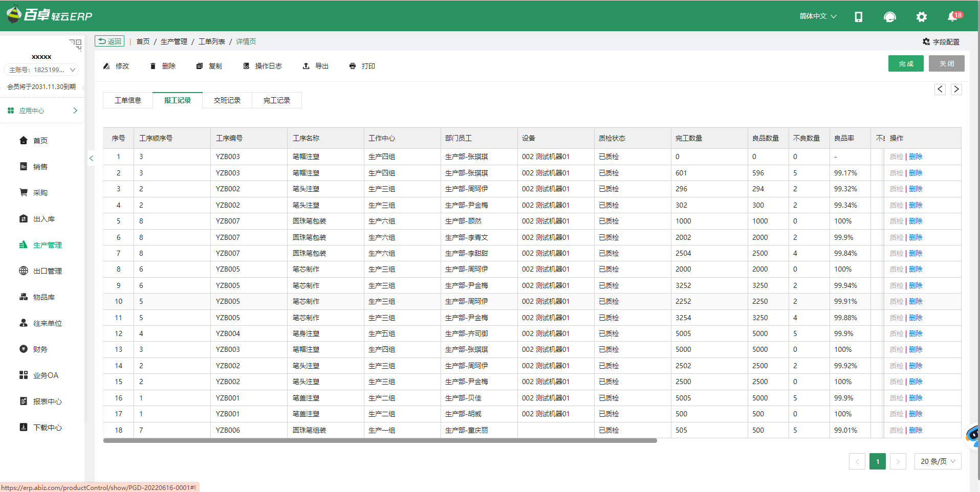980x492 pixels.
Task: Open the customer support chat icon
Action: point(889,17)
